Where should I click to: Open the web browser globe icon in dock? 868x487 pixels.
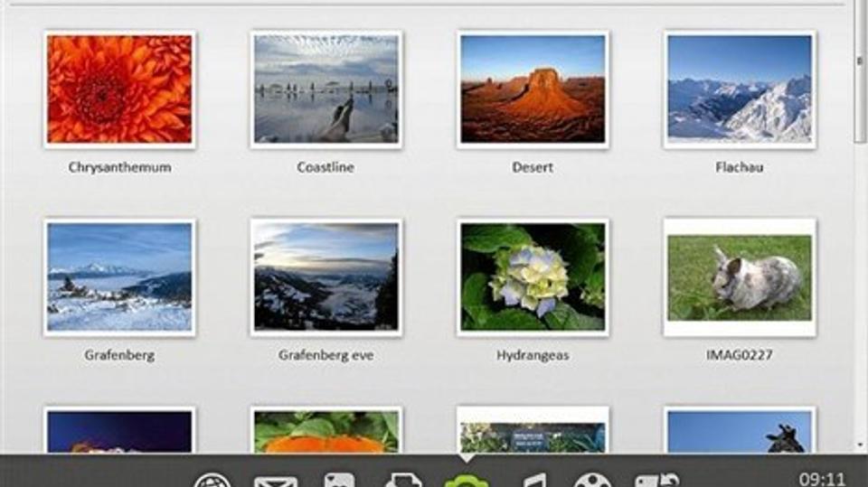click(212, 480)
